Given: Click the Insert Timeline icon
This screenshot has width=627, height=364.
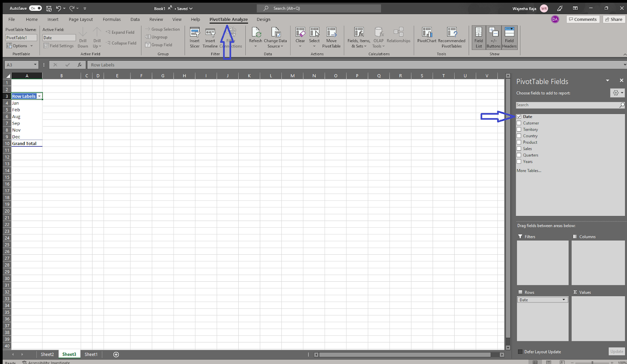Looking at the screenshot, I should (210, 33).
